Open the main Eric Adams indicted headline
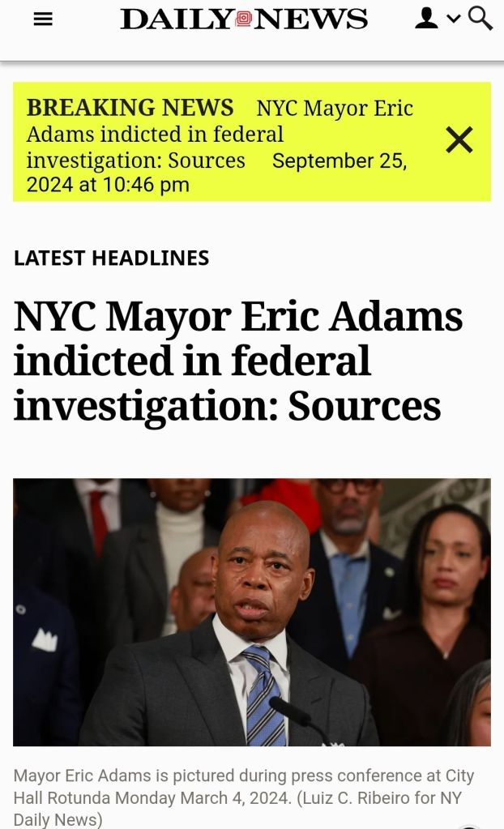Image resolution: width=504 pixels, height=829 pixels. tap(238, 361)
